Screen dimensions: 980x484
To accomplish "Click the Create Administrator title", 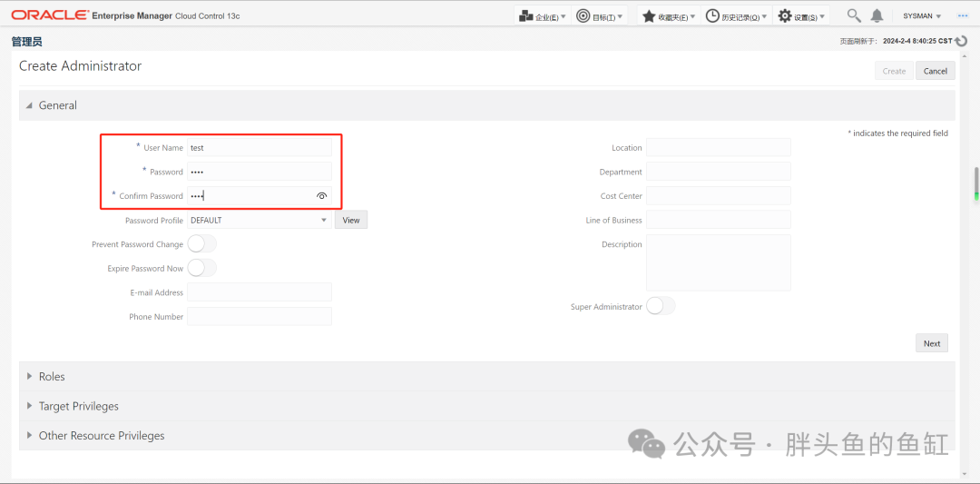I will coord(81,65).
